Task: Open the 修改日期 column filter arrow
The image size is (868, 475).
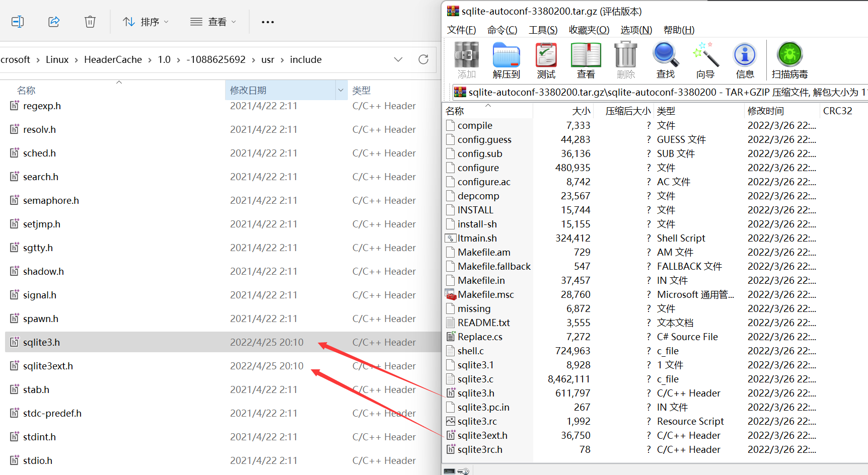Action: click(x=341, y=90)
